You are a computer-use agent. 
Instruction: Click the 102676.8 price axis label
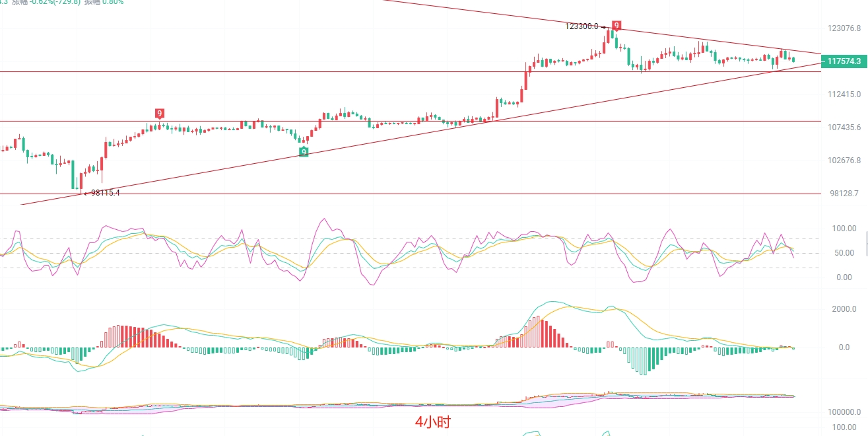pyautogui.click(x=844, y=161)
